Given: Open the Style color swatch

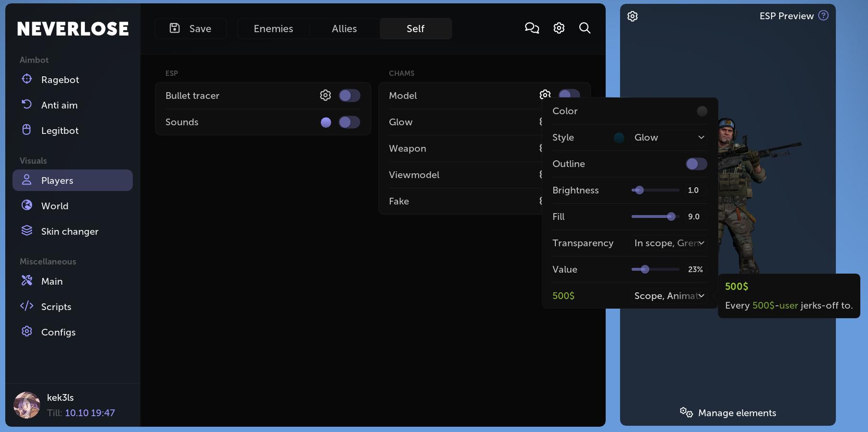Looking at the screenshot, I should pyautogui.click(x=619, y=138).
